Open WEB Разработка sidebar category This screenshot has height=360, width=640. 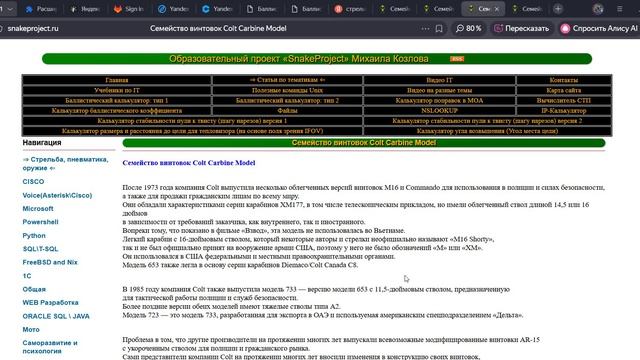click(50, 303)
